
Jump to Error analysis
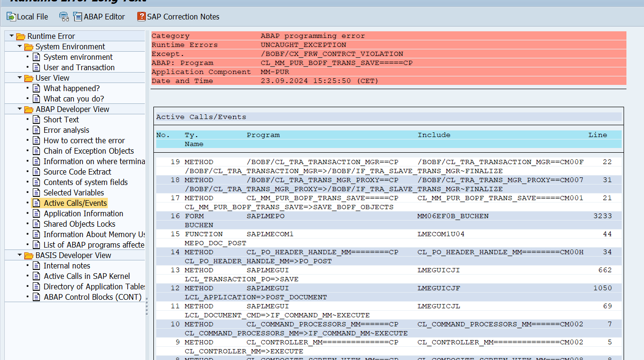point(66,130)
